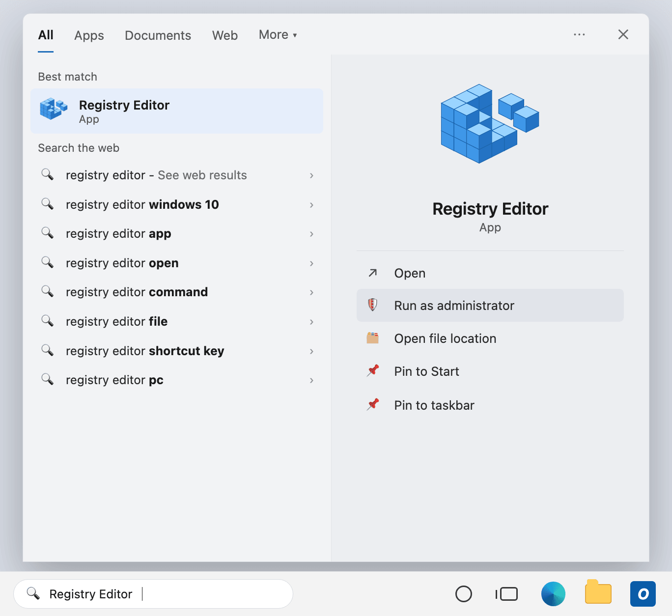Close the search panel

tap(623, 34)
